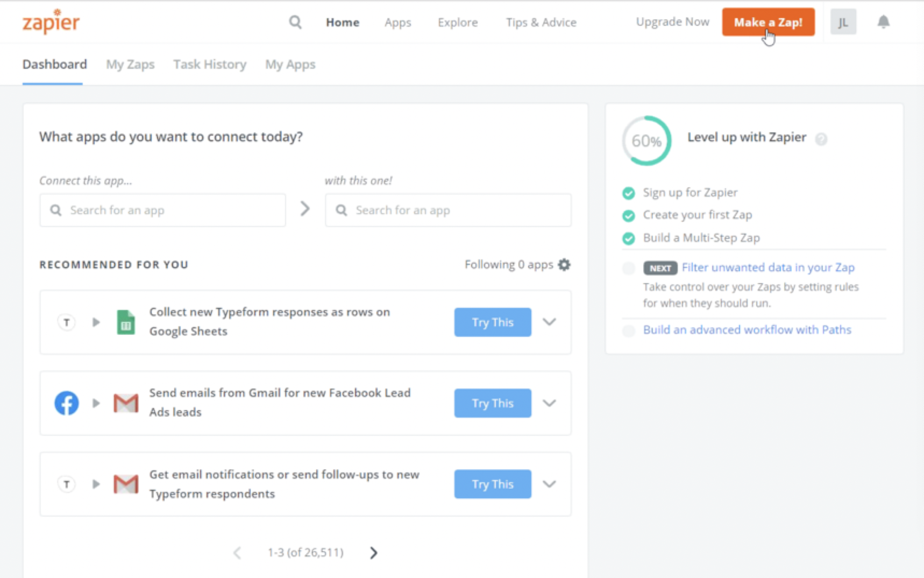Click the JL user avatar
924x578 pixels.
[843, 22]
